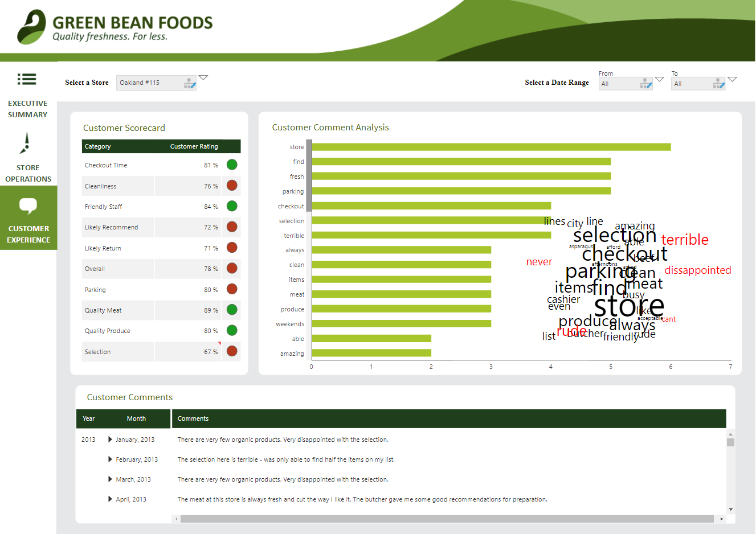The image size is (756, 534).
Task: Click the word 'terrible' in word cloud
Action: click(685, 240)
